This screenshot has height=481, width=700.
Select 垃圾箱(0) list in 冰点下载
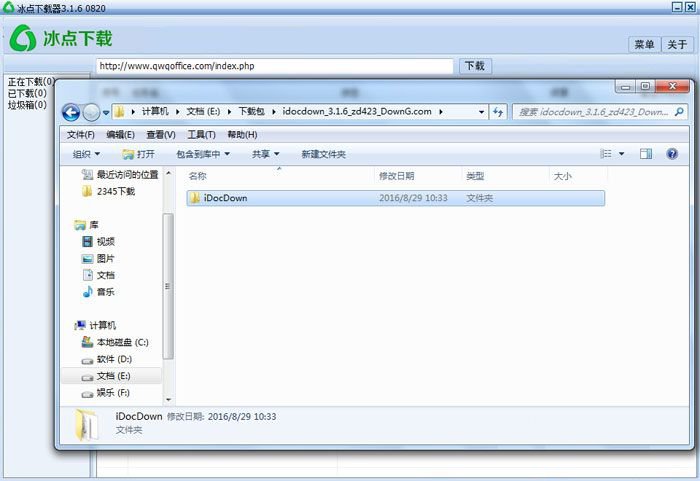(x=27, y=105)
